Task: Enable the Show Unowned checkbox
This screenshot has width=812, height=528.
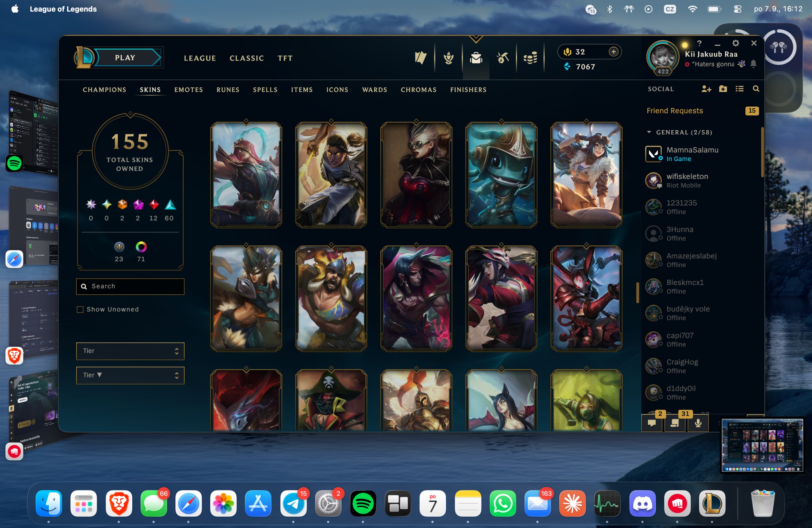Action: (80, 310)
